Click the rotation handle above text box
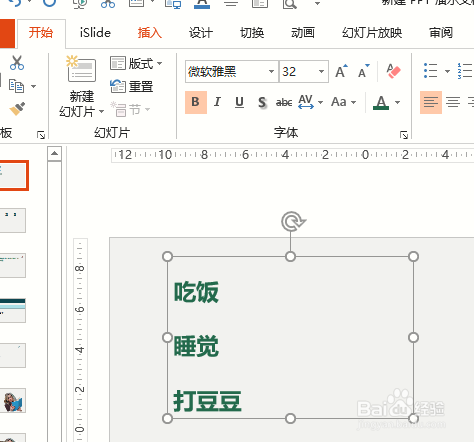Image resolution: width=474 pixels, height=442 pixels. (293, 221)
